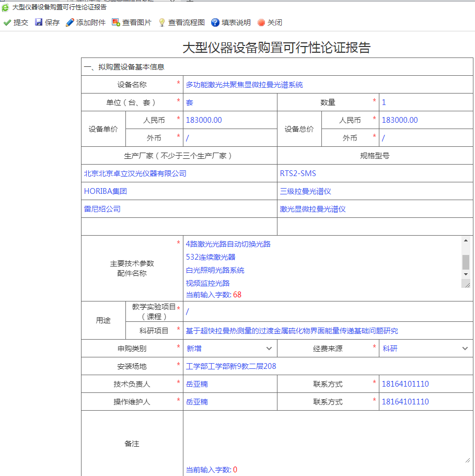Click the 查看流程图 toolbar label

click(187, 22)
